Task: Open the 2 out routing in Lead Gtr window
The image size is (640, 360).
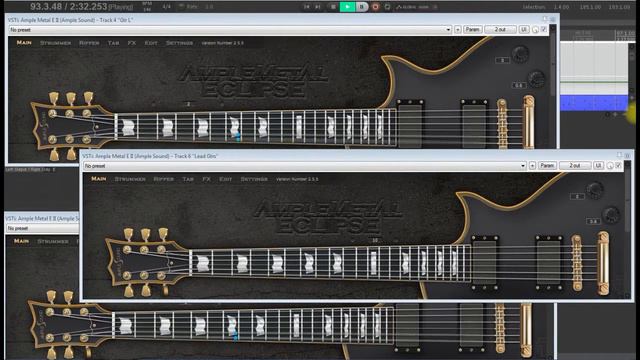Action: (575, 166)
